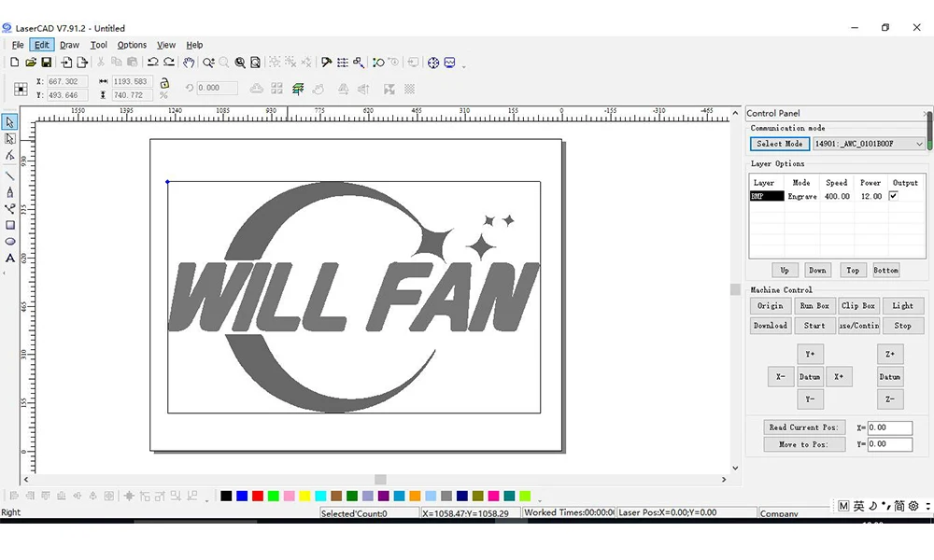The width and height of the screenshot is (934, 560).
Task: Toggle the aspect ratio lock icon
Action: [164, 83]
